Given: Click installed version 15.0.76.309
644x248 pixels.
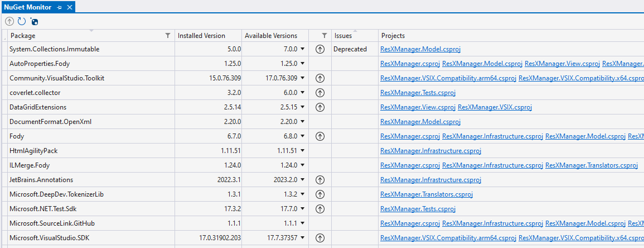Looking at the screenshot, I should [225, 78].
